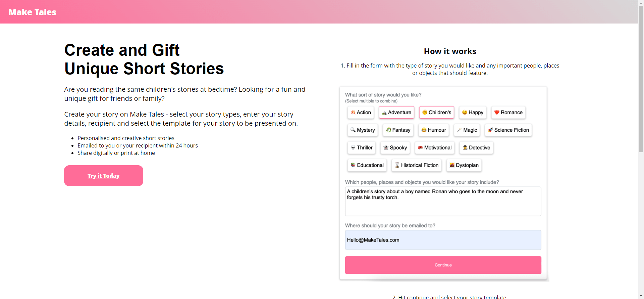Viewport: 644px width, 299px height.
Task: Click the Mystery magnifying glass icon
Action: (x=353, y=130)
